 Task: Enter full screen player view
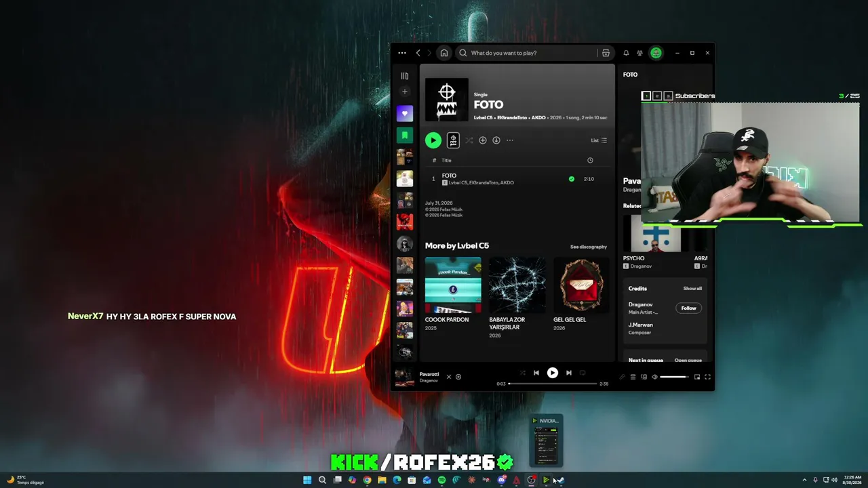(x=707, y=377)
